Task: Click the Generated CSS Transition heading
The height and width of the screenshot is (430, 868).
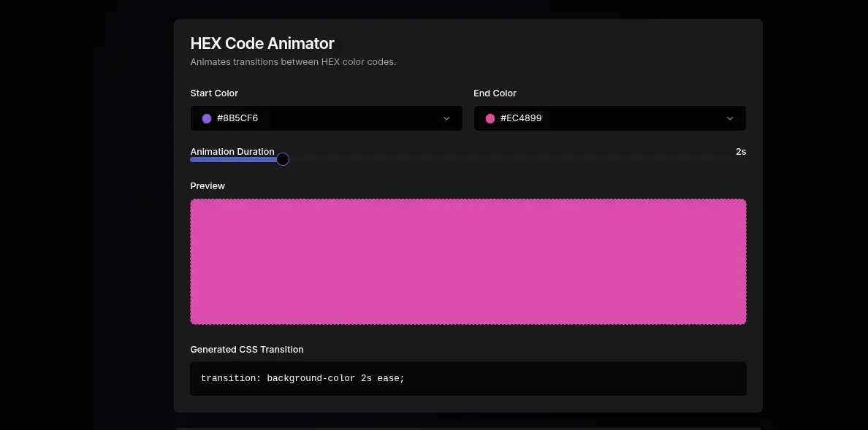Action: coord(247,349)
